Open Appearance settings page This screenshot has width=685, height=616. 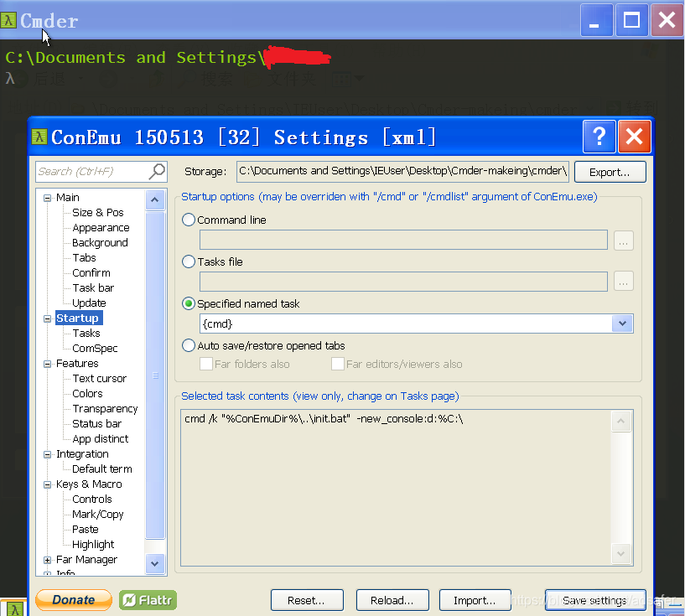pyautogui.click(x=101, y=228)
